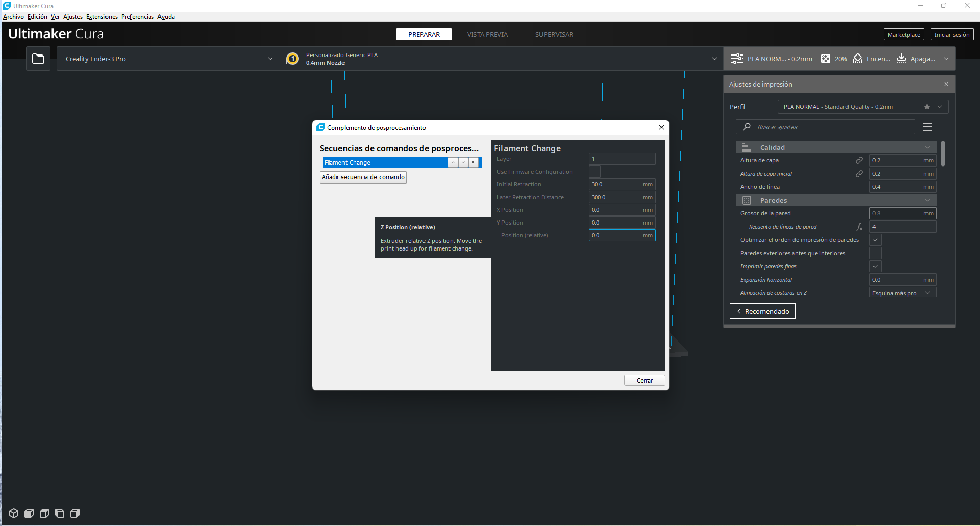Switch to the SUPERVISAR tab

click(554, 34)
